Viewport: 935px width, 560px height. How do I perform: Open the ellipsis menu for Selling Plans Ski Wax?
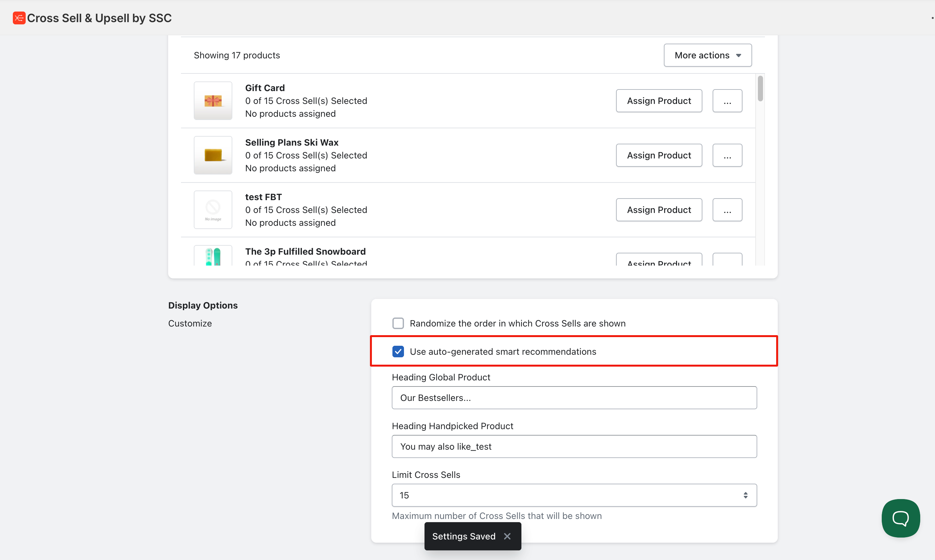click(x=727, y=155)
